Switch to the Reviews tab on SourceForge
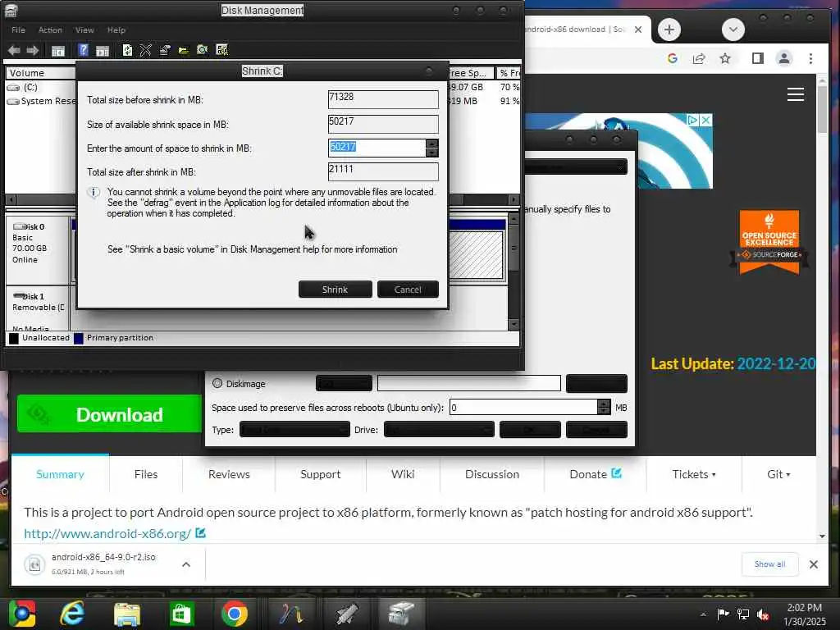Screen dimensions: 840x630 [229, 474]
